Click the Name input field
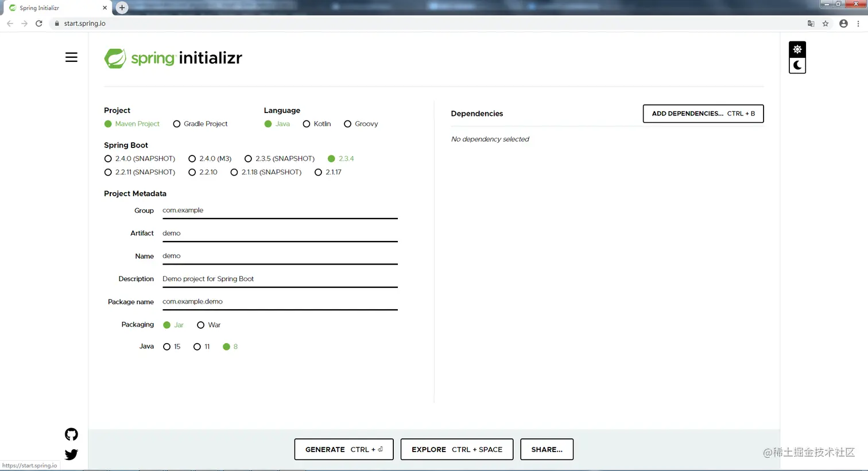868x471 pixels. [x=280, y=256]
